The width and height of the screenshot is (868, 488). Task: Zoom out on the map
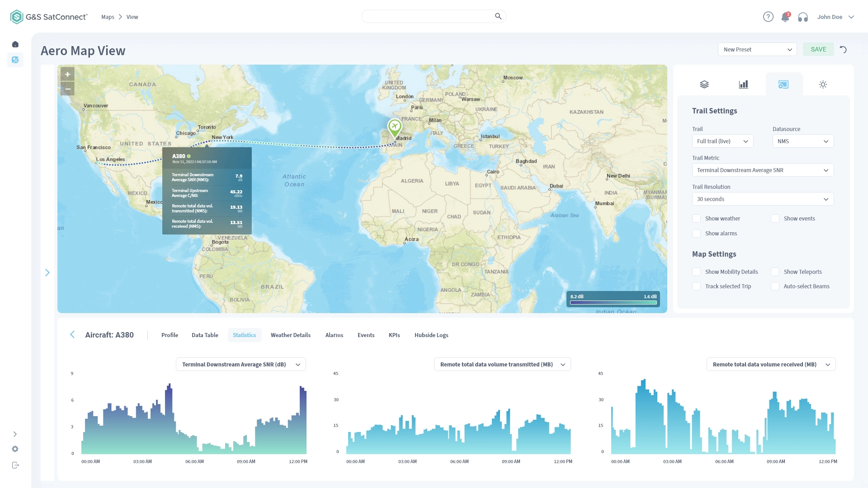click(67, 89)
